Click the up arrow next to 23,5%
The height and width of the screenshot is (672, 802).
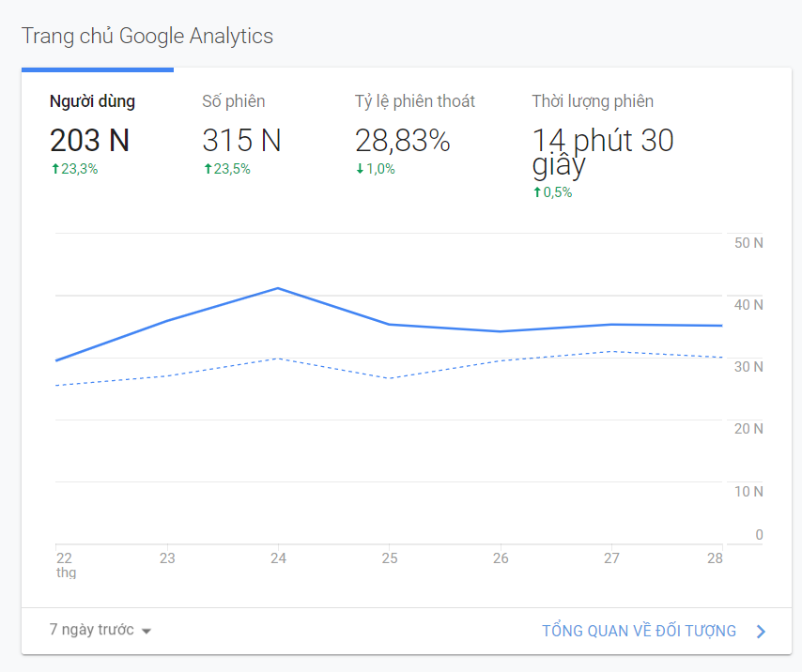click(x=208, y=170)
